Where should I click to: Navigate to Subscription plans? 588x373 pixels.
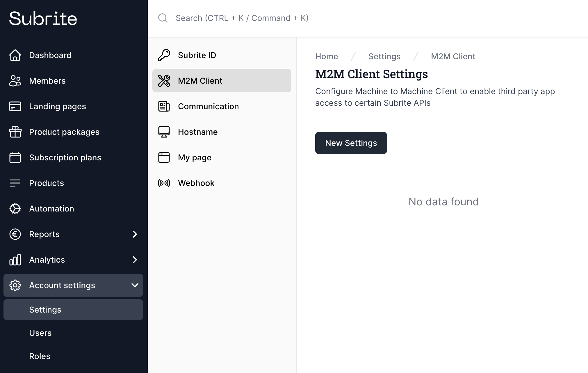click(73, 157)
